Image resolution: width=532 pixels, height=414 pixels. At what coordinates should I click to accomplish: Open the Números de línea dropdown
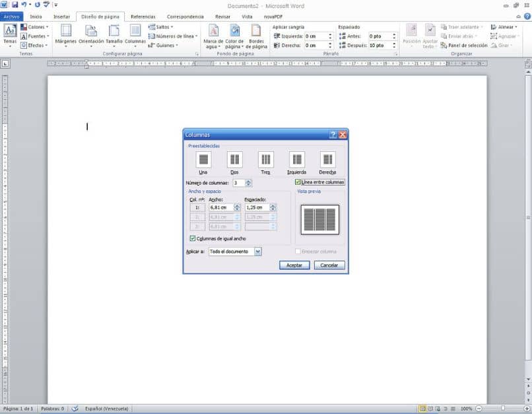pos(173,36)
